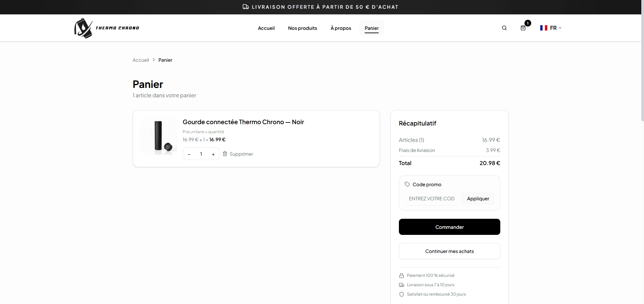Click Continuer mes achats button

[449, 251]
